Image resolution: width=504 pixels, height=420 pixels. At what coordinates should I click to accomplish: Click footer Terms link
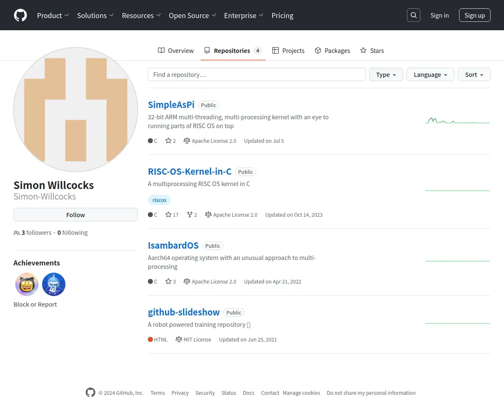[157, 393]
